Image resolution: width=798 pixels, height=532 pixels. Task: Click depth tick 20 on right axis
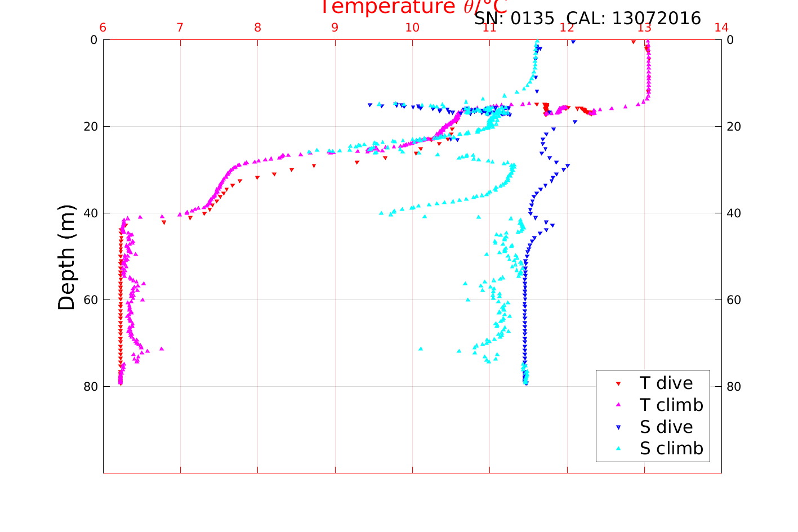coord(734,127)
